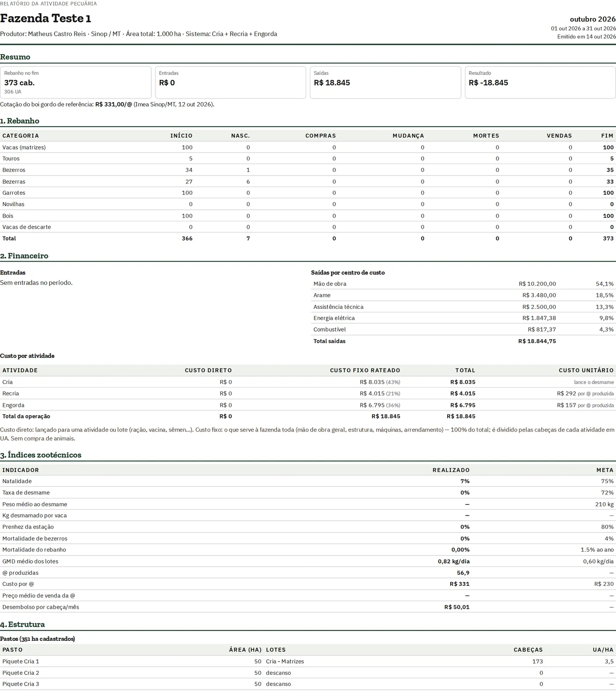Click the Vacas (matrizes) row label
This screenshot has width=616, height=691.
pyautogui.click(x=24, y=147)
